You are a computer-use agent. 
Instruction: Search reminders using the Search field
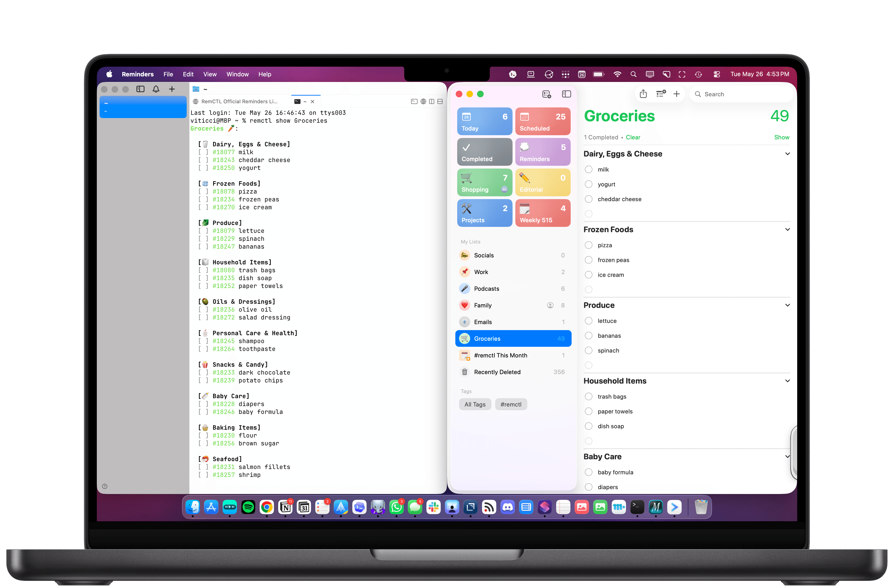click(742, 94)
